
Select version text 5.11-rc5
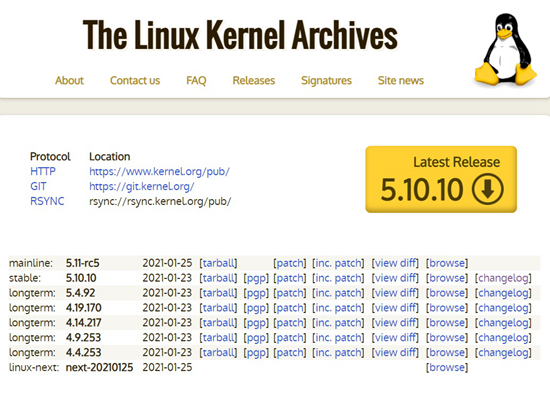[x=83, y=263]
